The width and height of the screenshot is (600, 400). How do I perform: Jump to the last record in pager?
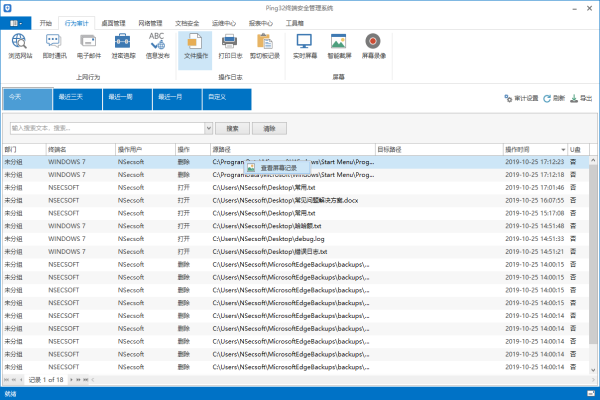[x=86, y=380]
